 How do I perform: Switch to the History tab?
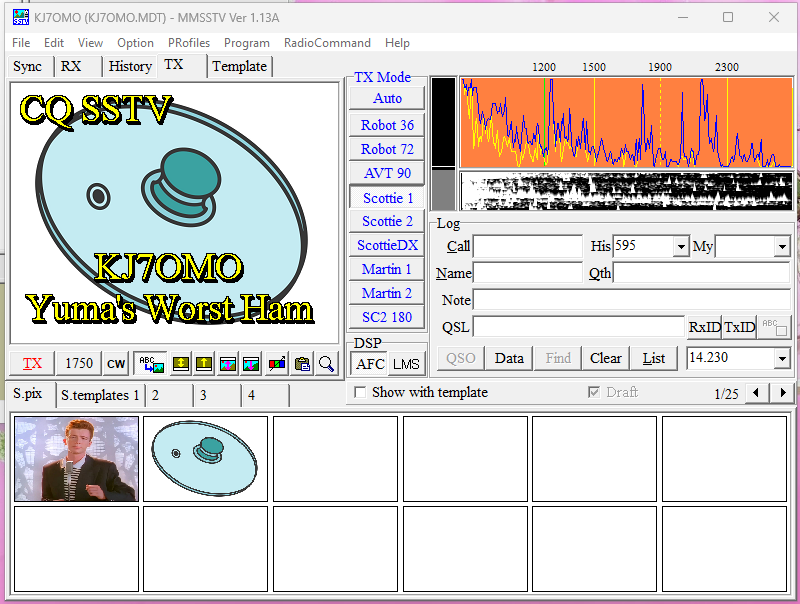[x=130, y=66]
